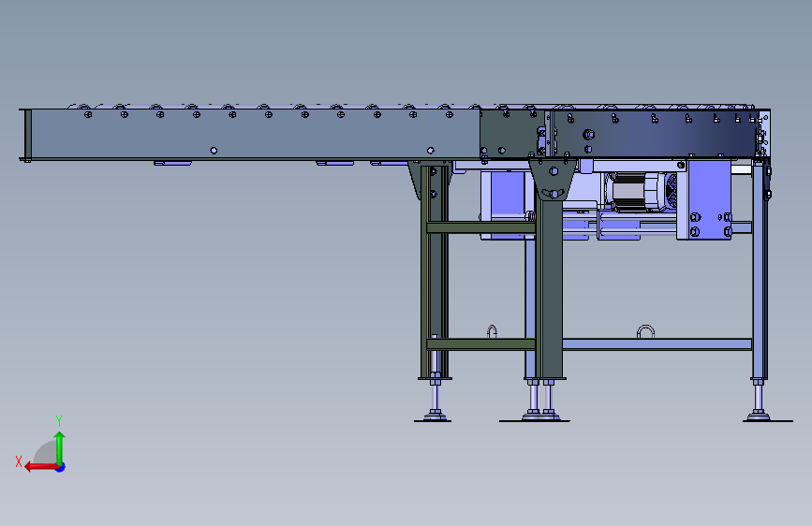
Task: Click the red 'X' axis label
Action: 19,461
